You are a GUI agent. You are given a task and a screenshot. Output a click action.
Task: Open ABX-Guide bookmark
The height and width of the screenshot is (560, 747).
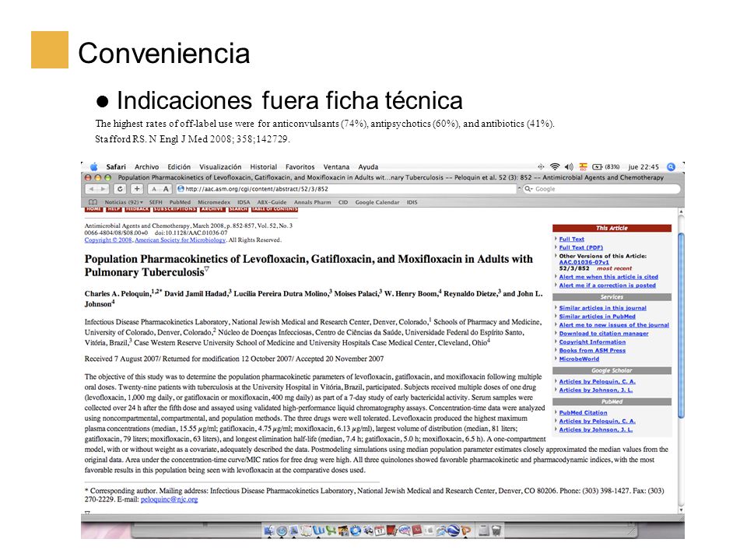[272, 202]
